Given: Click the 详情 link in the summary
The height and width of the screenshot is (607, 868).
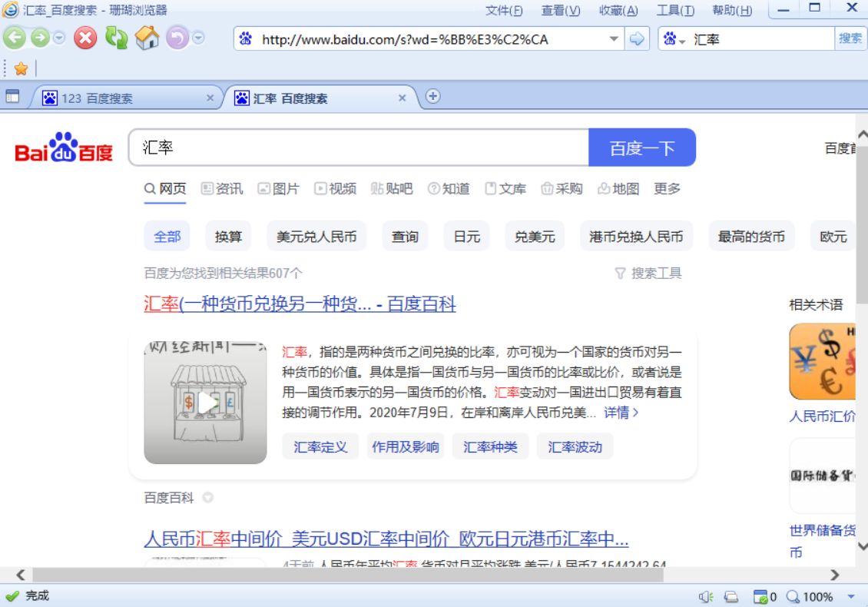Looking at the screenshot, I should tap(621, 413).
